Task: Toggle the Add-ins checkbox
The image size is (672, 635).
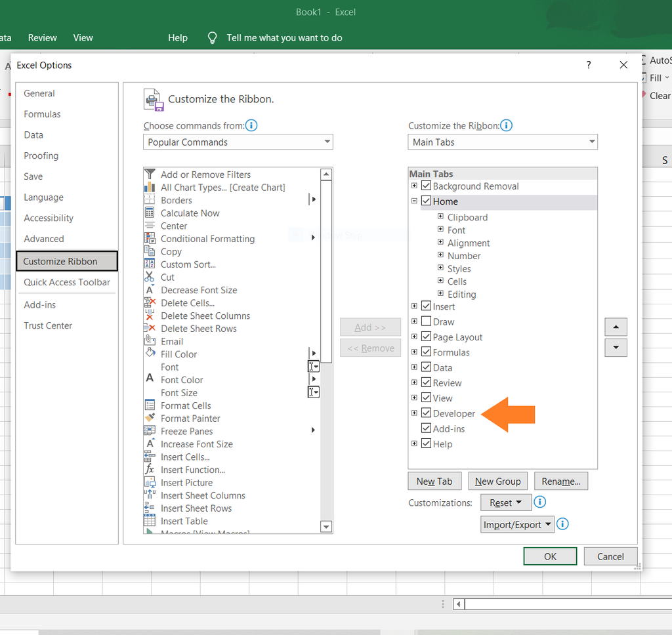Action: coord(427,428)
